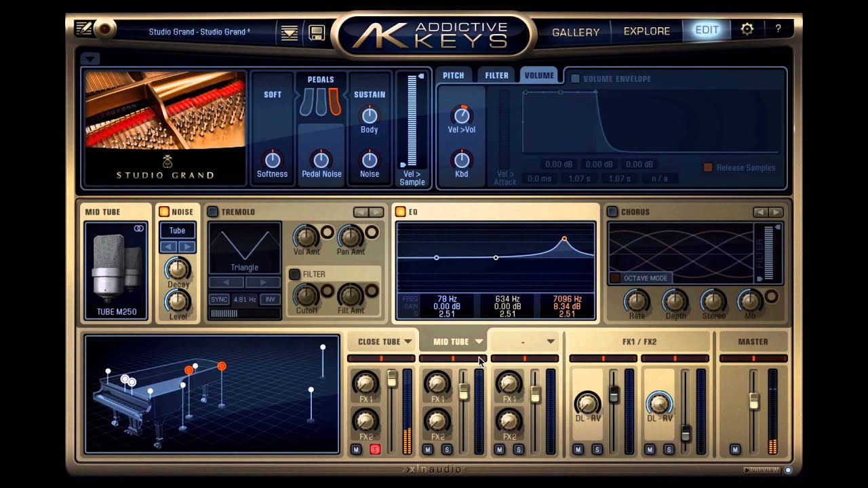Viewport: 868px width, 488px height.
Task: Mute the Mid Tube channel
Action: click(x=428, y=449)
